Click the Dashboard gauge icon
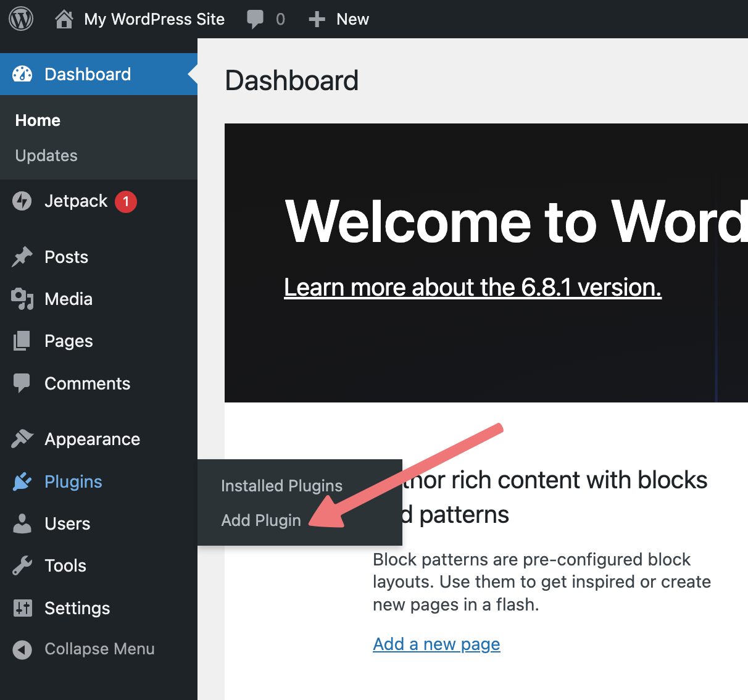Viewport: 748px width, 700px height. point(22,74)
